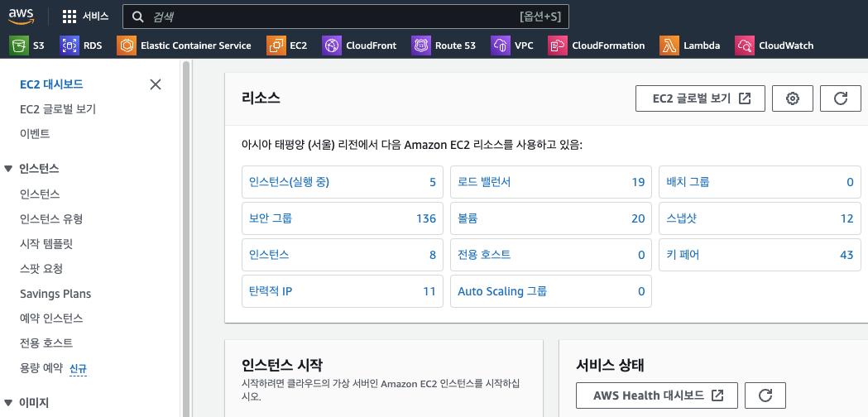This screenshot has width=868, height=417.
Task: Open 인스턴스(실행 중) resource card
Action: 342,182
